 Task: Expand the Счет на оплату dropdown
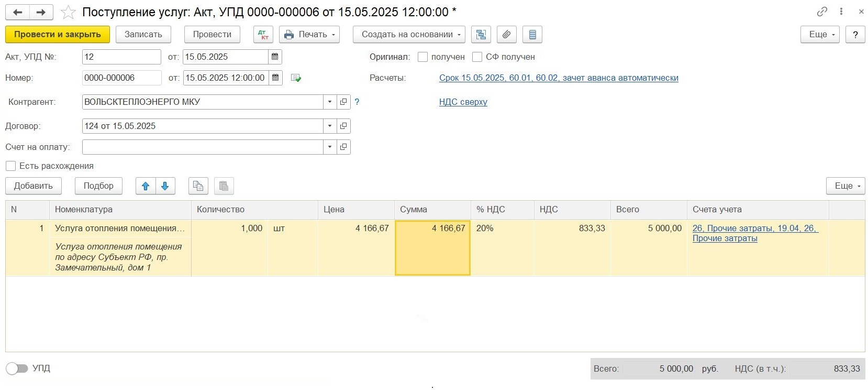(329, 147)
